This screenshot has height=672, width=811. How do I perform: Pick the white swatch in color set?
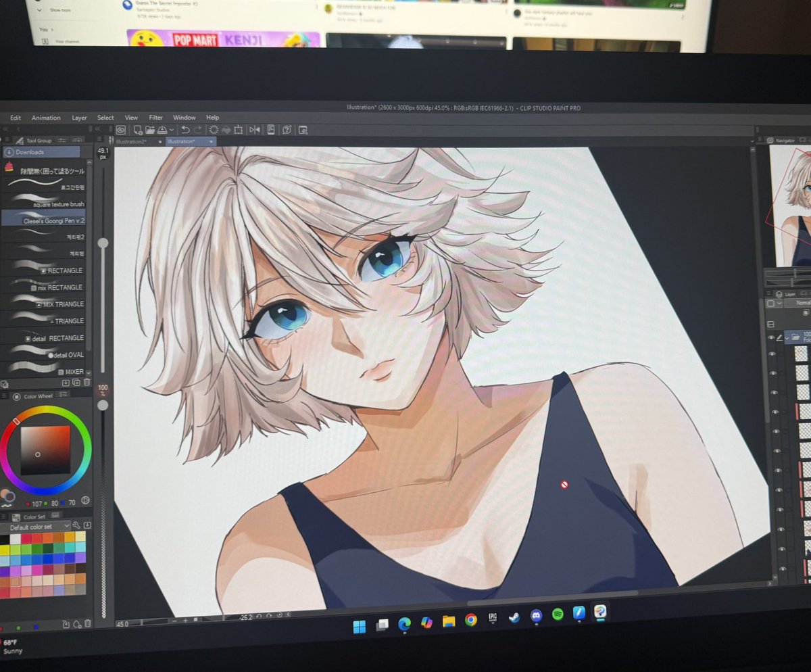[15, 539]
